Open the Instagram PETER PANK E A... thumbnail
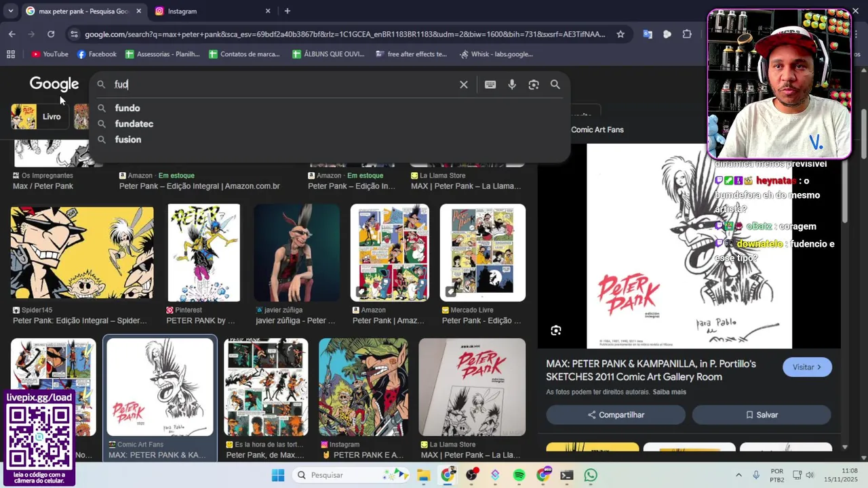 (363, 387)
